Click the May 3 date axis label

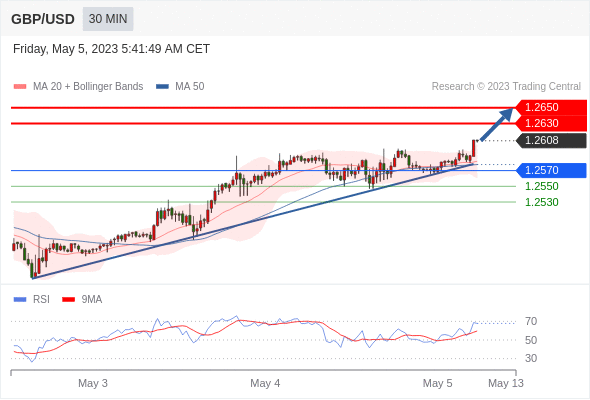click(93, 383)
